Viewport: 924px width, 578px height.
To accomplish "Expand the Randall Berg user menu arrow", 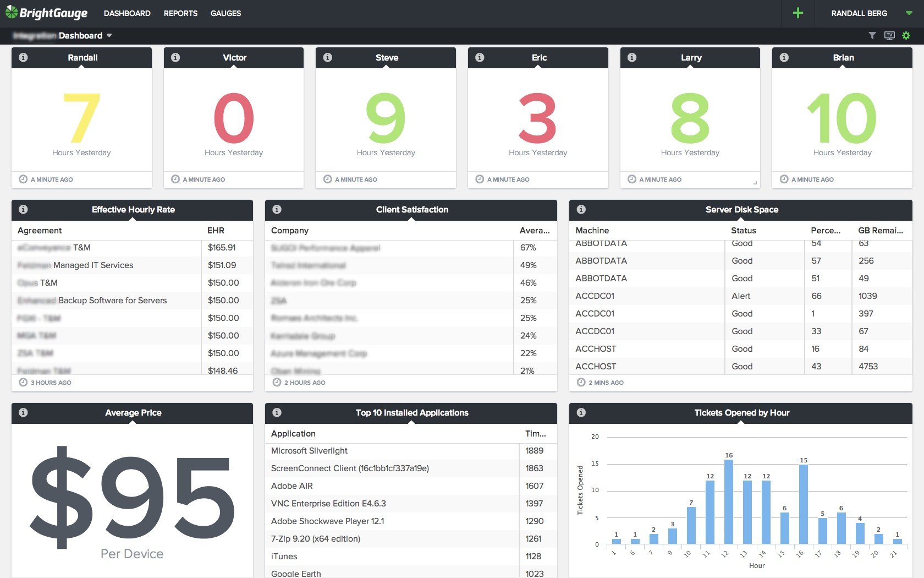I will point(909,13).
